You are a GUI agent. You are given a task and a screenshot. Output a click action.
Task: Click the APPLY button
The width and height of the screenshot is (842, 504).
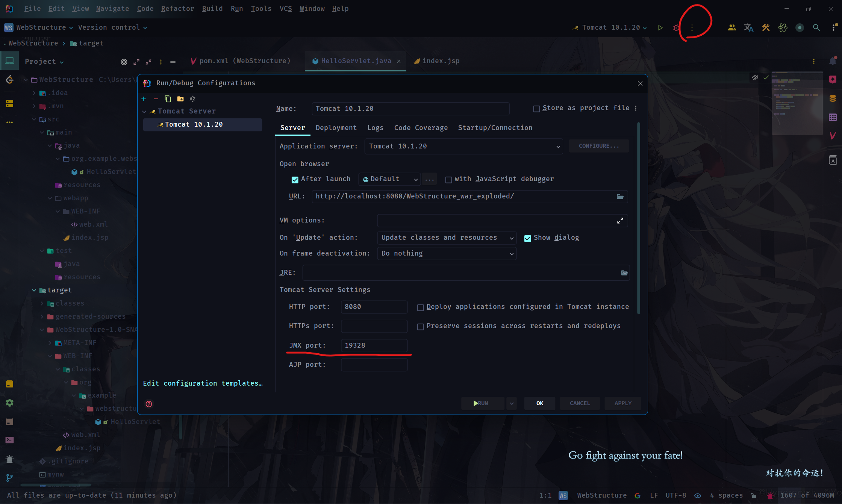623,403
